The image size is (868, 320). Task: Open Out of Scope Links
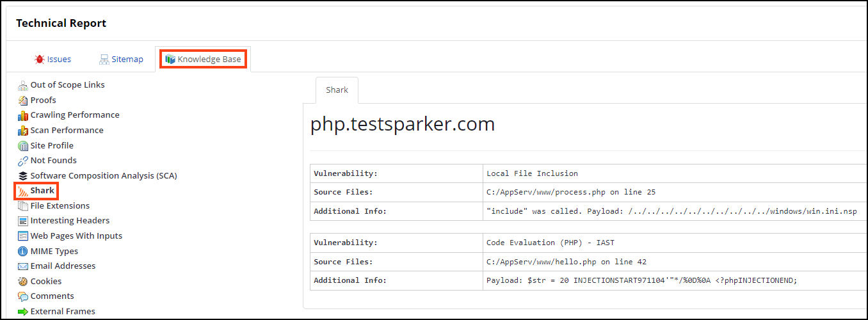tap(67, 85)
